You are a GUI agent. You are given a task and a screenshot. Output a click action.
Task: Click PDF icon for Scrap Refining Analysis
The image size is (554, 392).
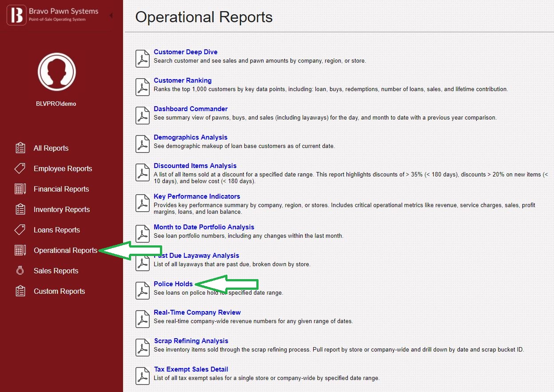pos(142,348)
